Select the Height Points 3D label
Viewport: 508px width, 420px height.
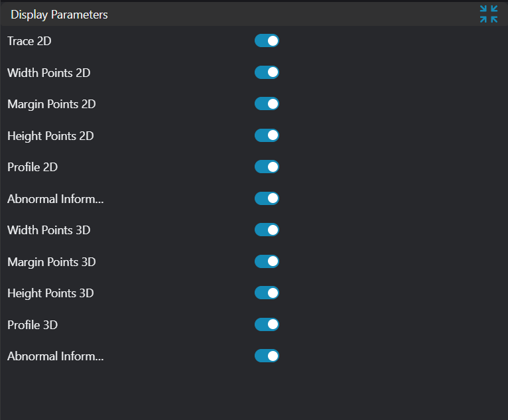tap(50, 293)
